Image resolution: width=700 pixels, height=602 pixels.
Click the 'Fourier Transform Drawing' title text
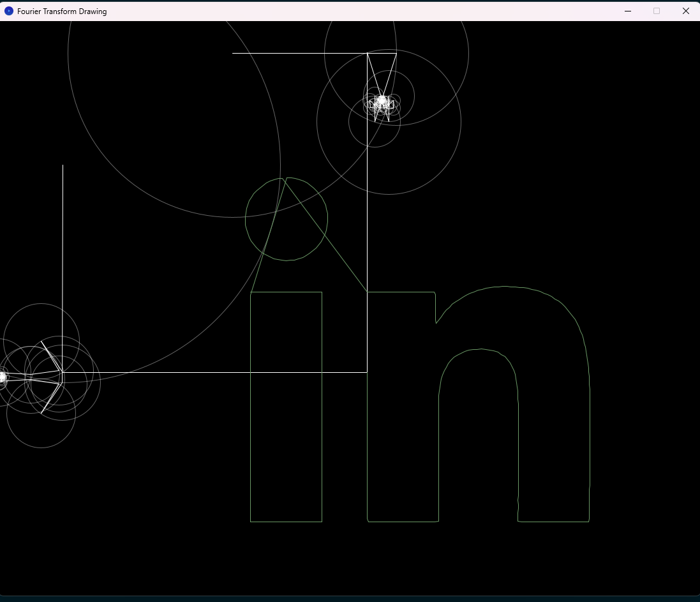[x=62, y=11]
